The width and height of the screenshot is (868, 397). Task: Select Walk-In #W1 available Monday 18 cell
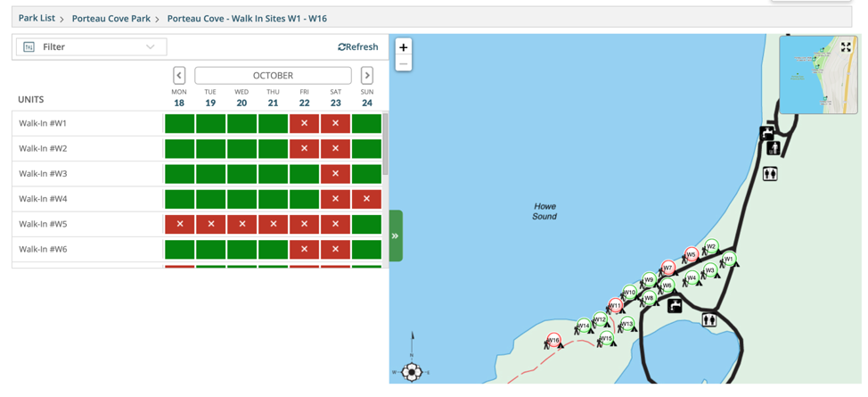pyautogui.click(x=179, y=123)
